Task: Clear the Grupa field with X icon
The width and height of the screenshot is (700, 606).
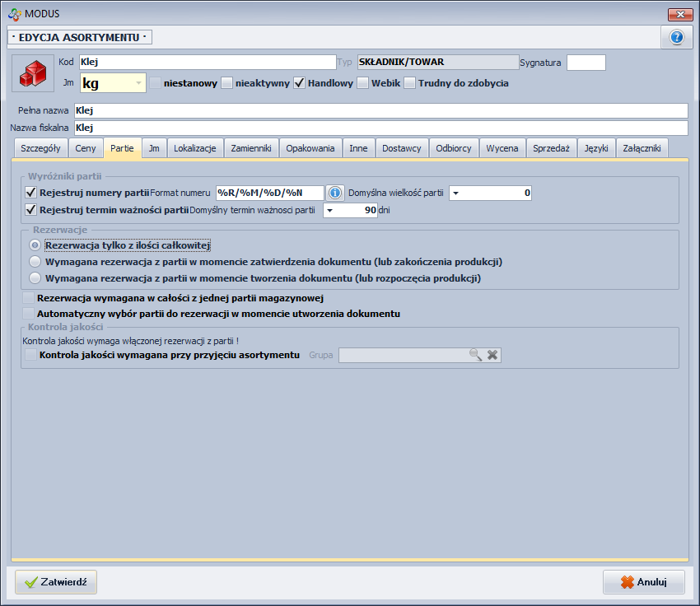Action: (492, 355)
